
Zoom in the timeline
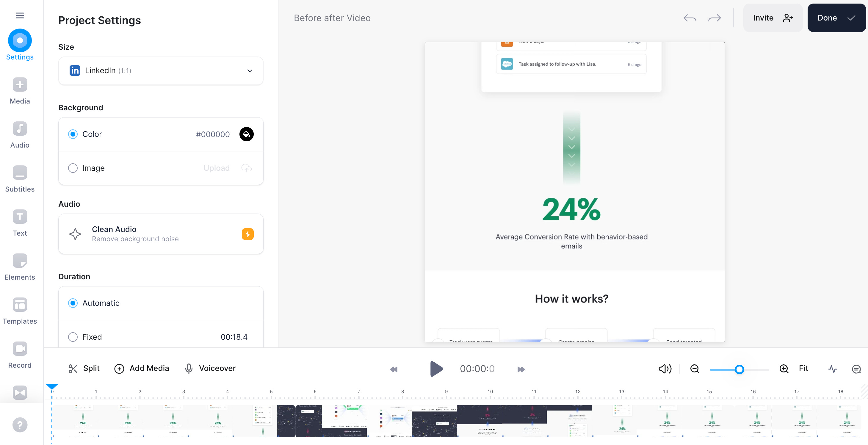coord(784,369)
